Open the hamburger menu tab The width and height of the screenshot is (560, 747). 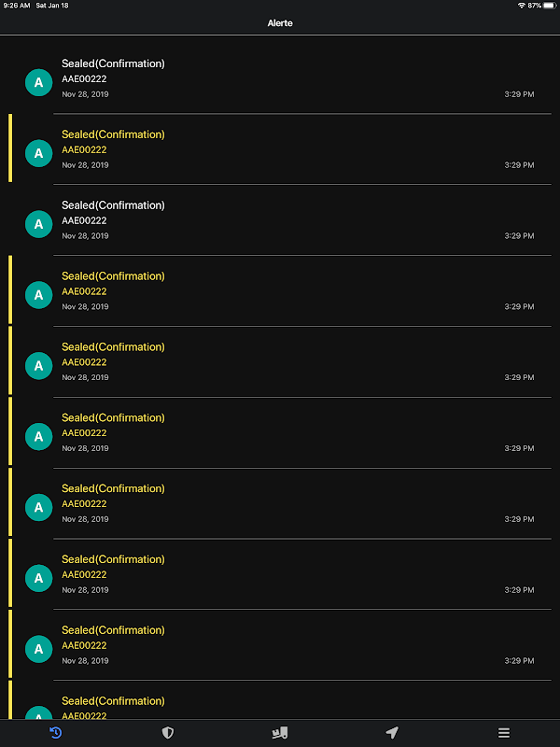504,732
